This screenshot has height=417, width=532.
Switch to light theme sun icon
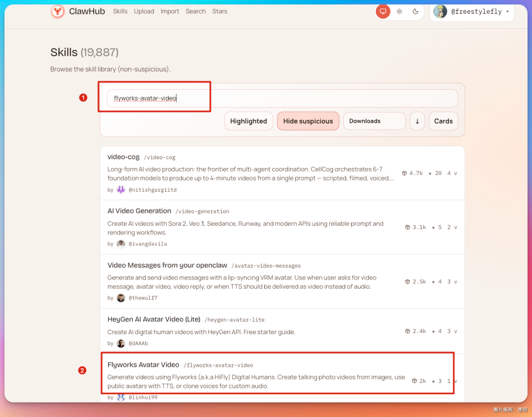coord(399,11)
